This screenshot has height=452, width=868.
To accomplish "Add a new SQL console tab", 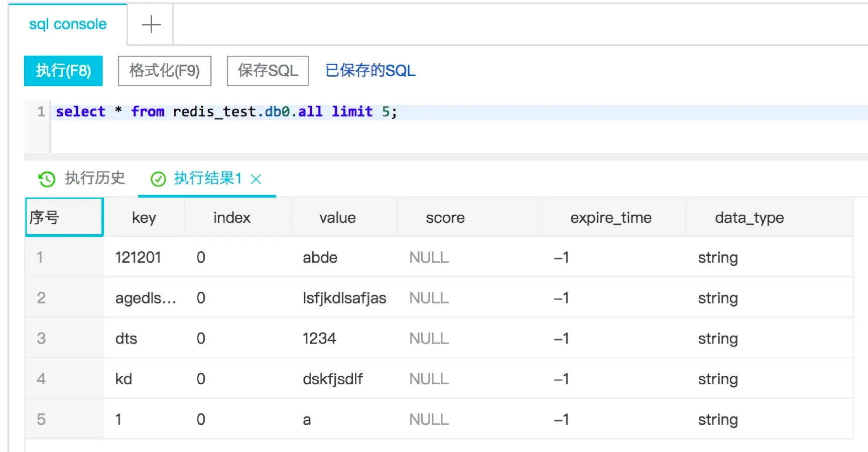I will 151,24.
